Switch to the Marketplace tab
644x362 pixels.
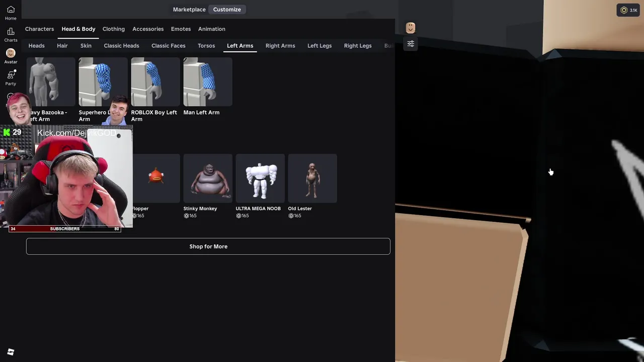click(189, 10)
